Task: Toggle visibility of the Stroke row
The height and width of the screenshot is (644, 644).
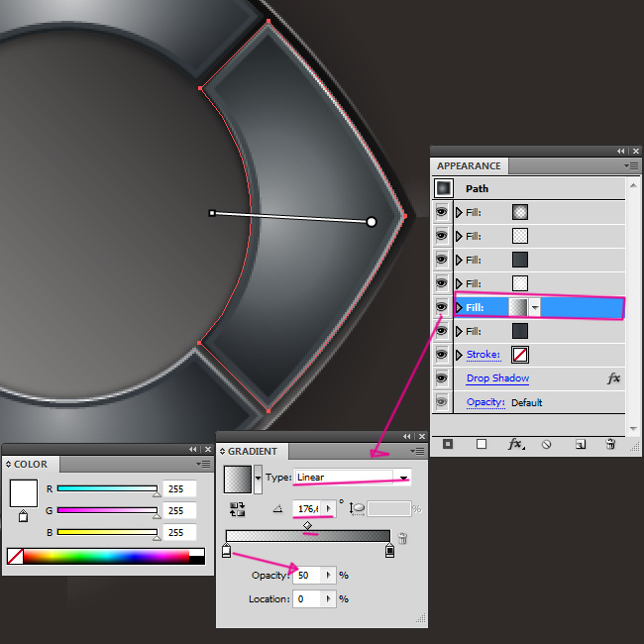Action: (x=442, y=355)
